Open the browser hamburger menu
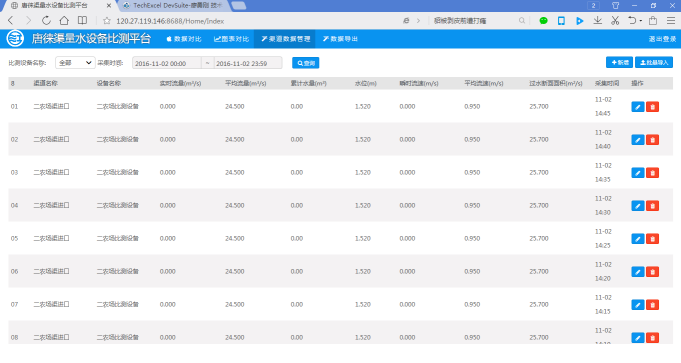 (671, 20)
